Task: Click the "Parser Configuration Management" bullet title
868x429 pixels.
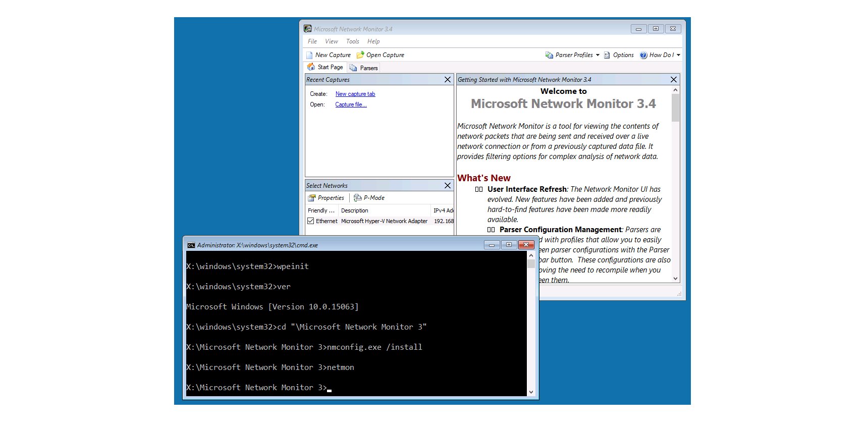Action: click(561, 230)
